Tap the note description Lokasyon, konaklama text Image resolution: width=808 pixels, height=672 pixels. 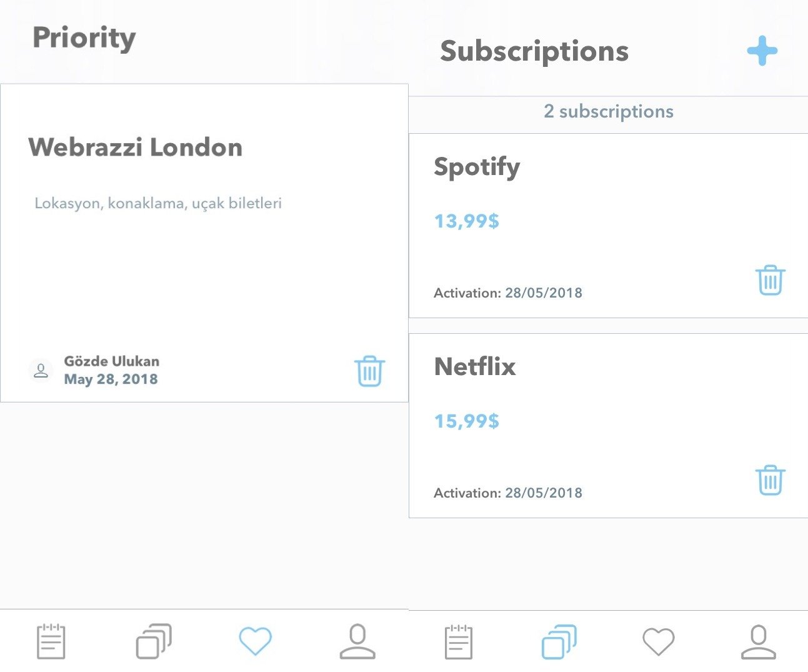coord(158,203)
